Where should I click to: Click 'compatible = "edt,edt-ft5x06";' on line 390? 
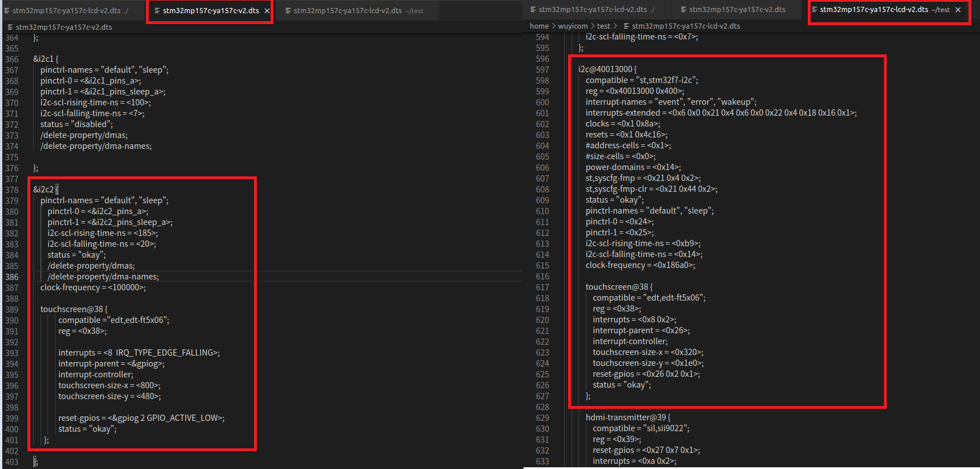tap(114, 320)
